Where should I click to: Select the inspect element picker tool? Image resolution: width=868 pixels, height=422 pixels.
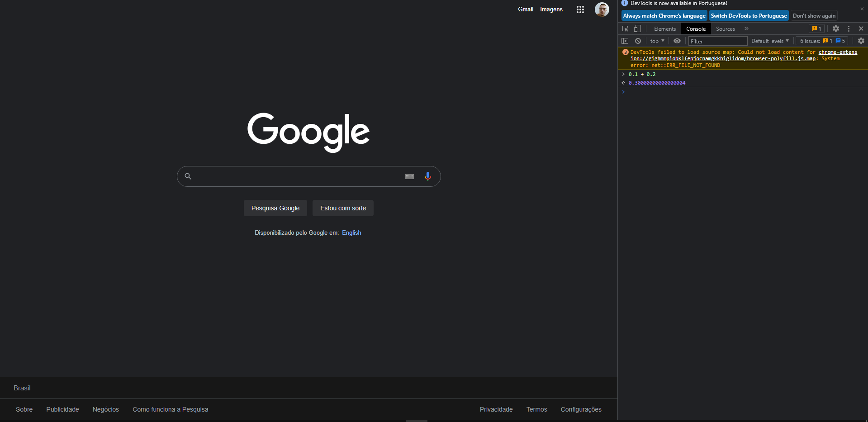pyautogui.click(x=626, y=28)
